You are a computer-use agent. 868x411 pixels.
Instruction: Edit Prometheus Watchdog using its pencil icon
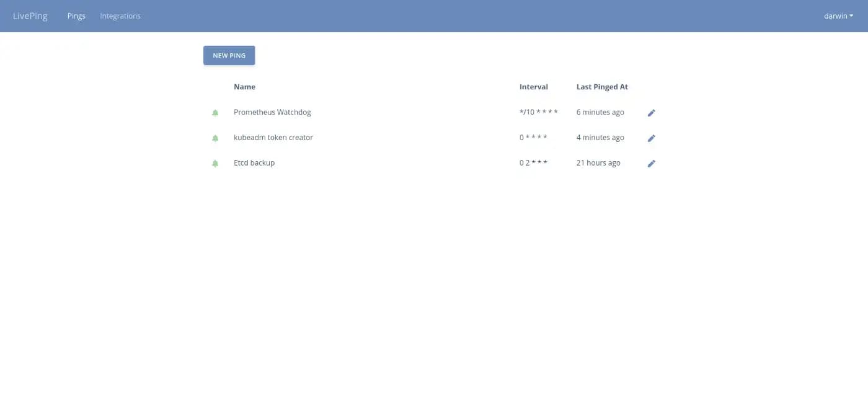(651, 113)
